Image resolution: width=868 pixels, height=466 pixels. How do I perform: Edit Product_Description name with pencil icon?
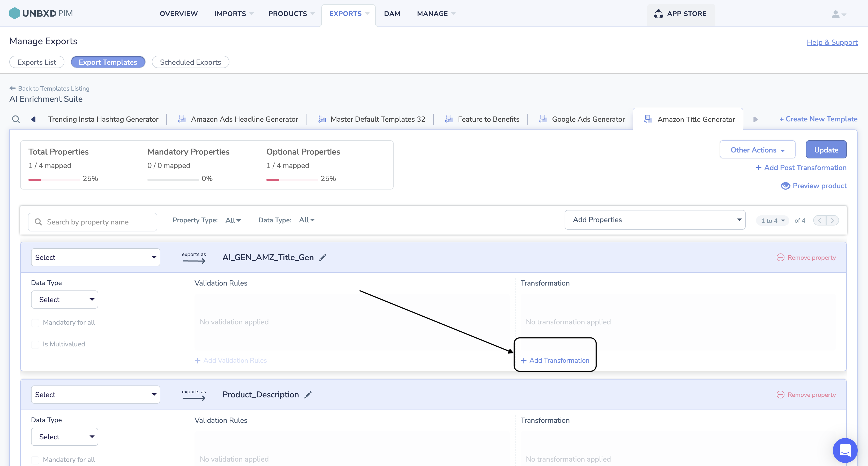[308, 395]
